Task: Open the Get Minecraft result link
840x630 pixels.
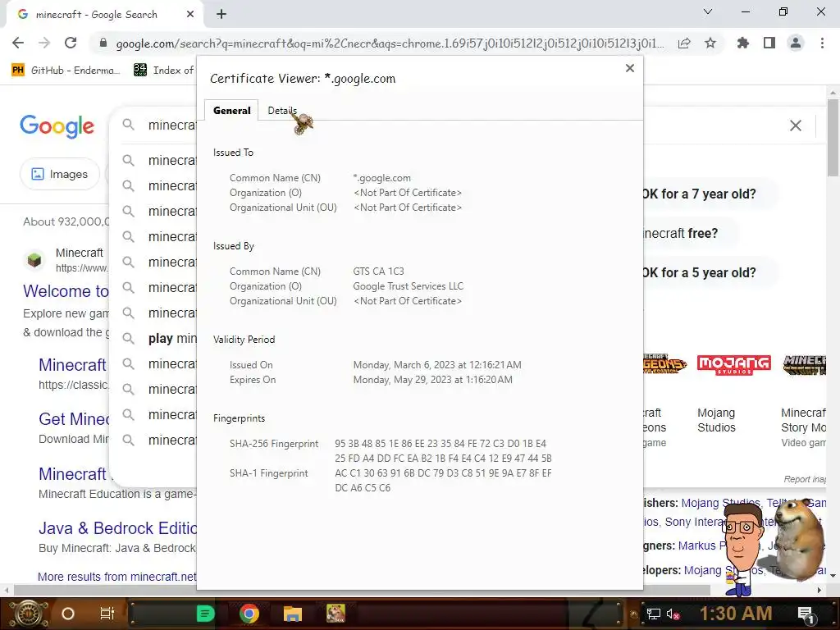Action: point(73,419)
